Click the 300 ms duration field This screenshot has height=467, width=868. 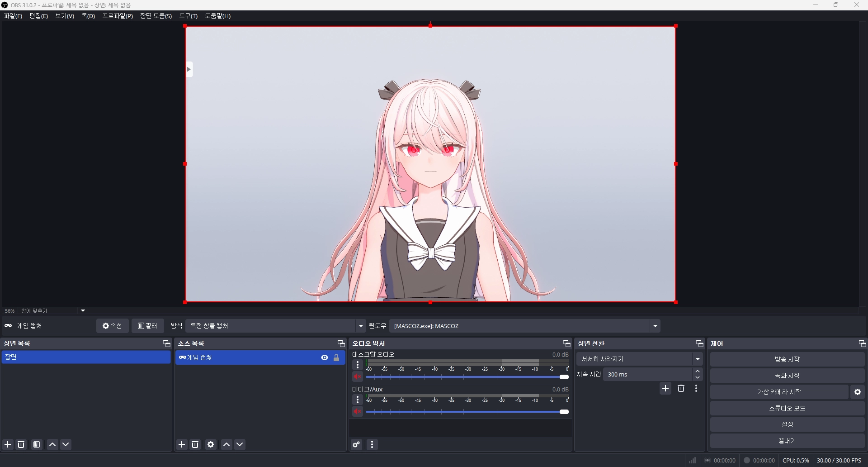click(x=648, y=374)
